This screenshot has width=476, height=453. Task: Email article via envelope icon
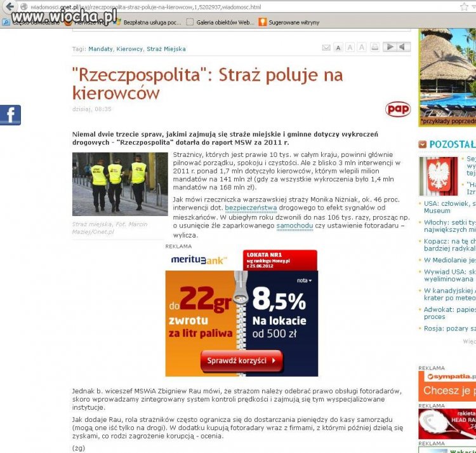coord(326,48)
